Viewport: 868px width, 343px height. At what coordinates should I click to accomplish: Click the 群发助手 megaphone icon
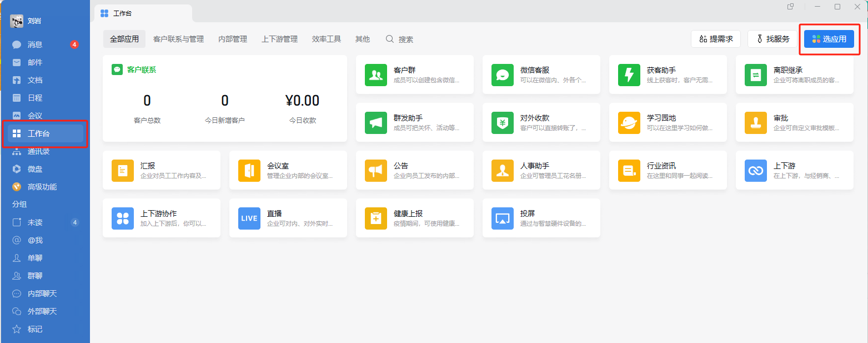point(376,122)
